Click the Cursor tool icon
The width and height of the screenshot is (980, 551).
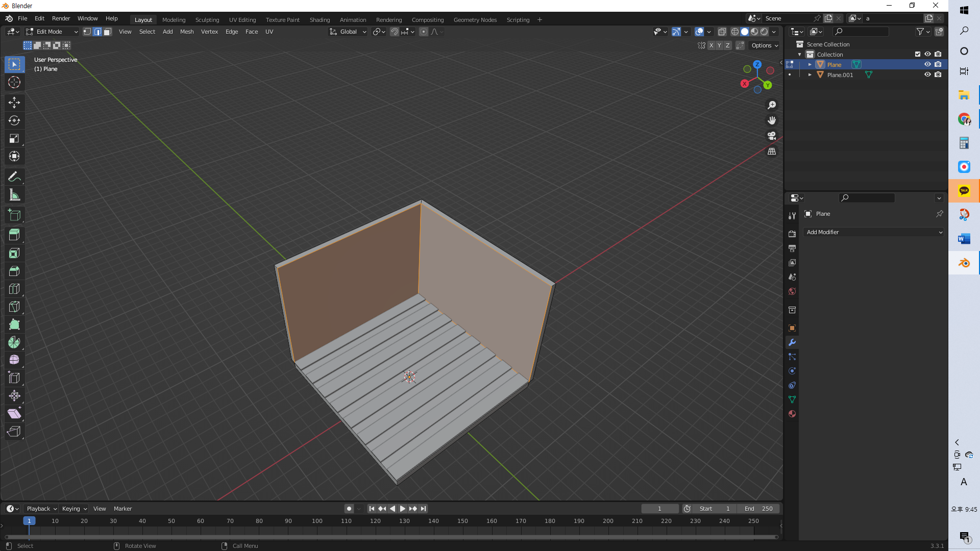[x=14, y=82]
